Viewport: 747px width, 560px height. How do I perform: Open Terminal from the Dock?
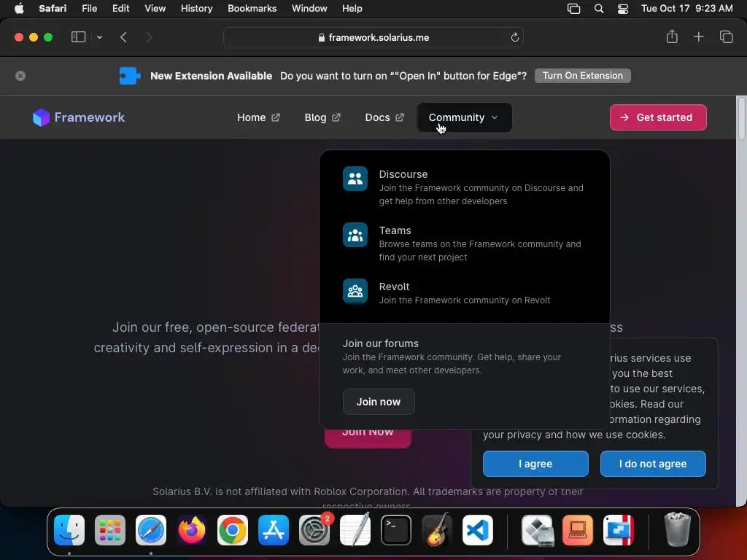[x=396, y=530]
